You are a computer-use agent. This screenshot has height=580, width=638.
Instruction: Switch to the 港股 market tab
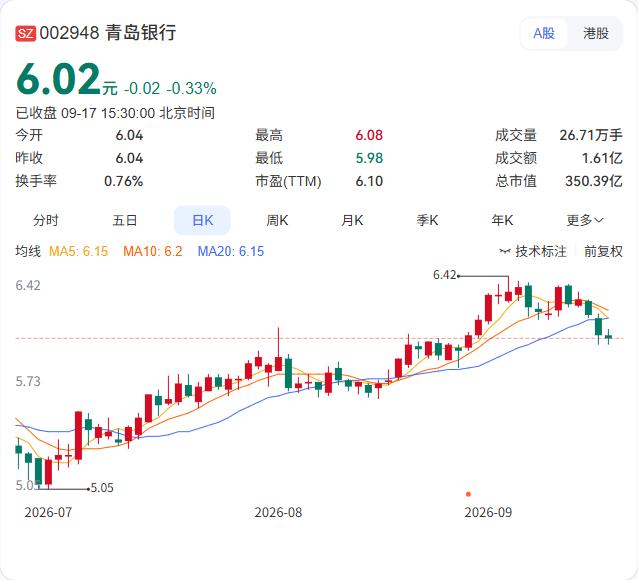point(596,33)
